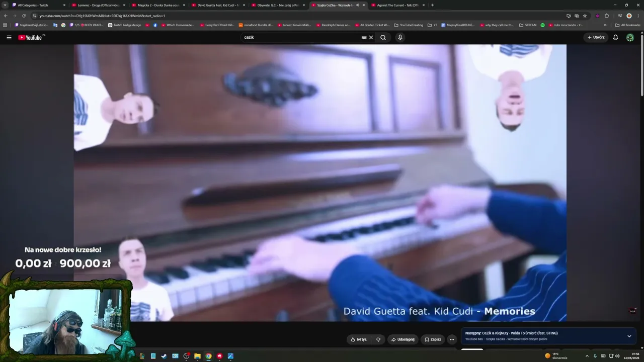Open the YouTube account avatar menu
The height and width of the screenshot is (362, 644).
(x=630, y=37)
